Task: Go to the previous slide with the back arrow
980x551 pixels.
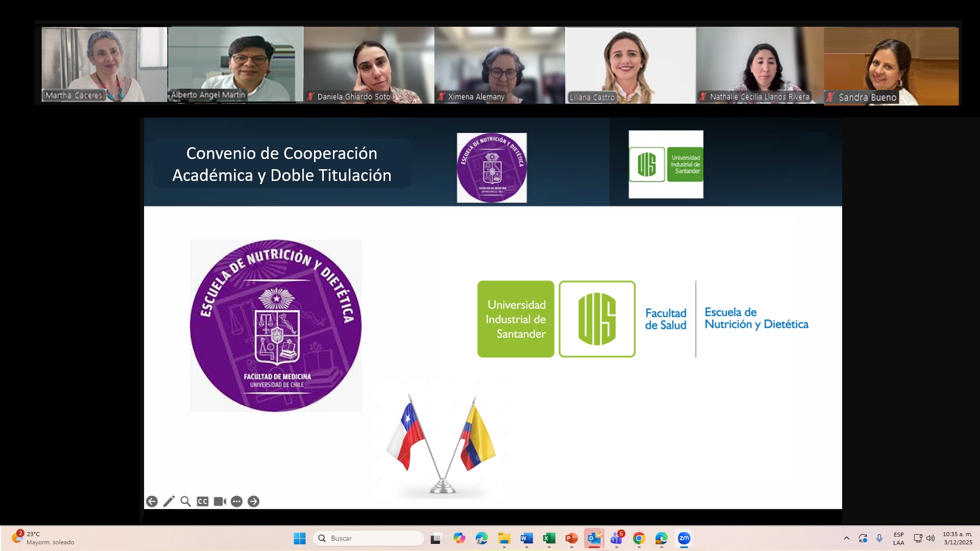Action: 152,501
